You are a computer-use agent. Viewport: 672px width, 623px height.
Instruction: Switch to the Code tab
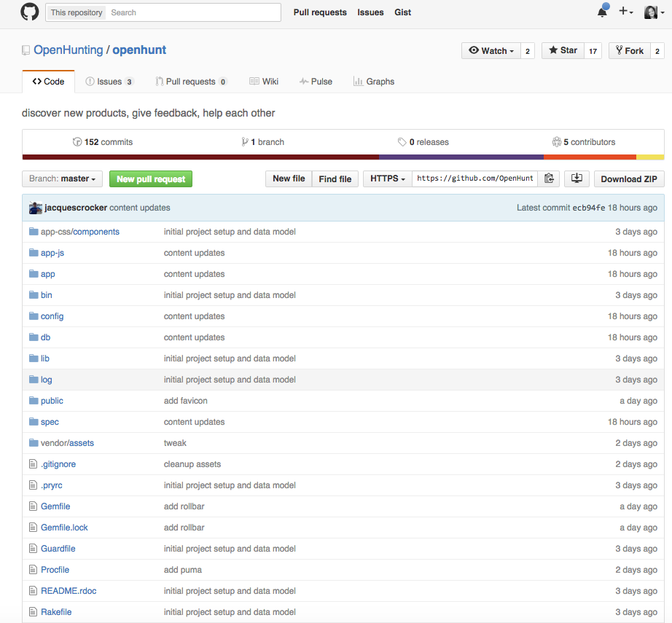pos(48,82)
